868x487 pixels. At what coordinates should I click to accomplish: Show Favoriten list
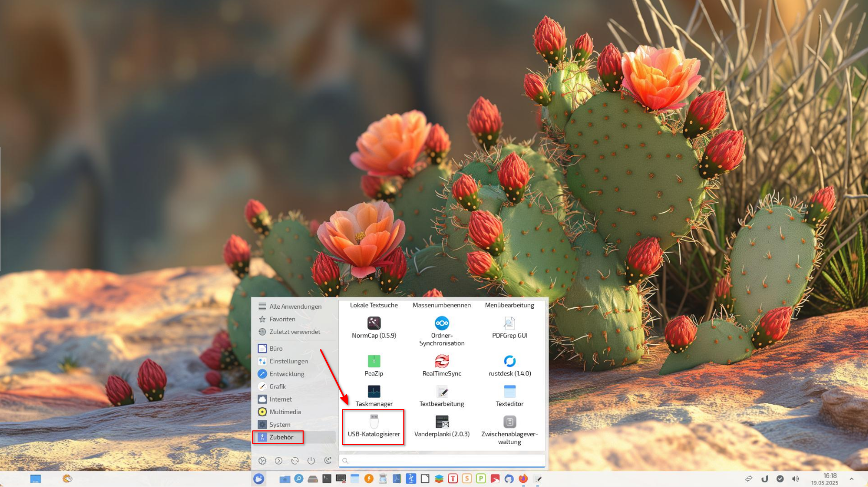294,319
